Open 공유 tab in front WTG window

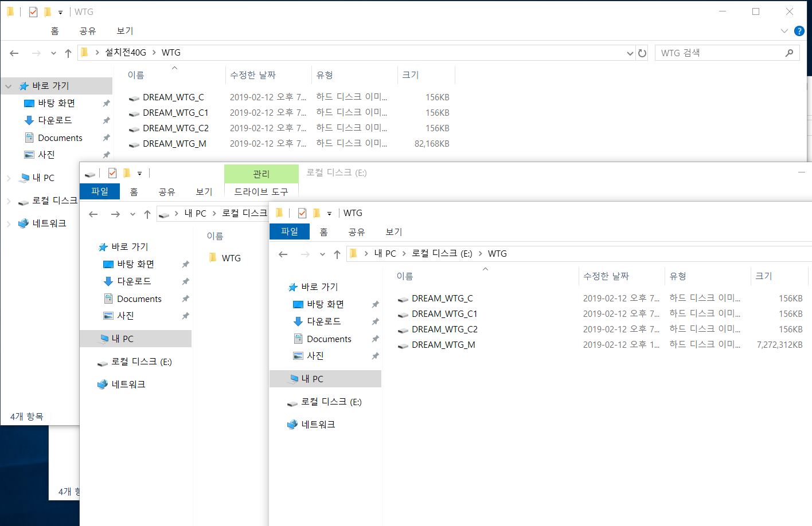357,232
